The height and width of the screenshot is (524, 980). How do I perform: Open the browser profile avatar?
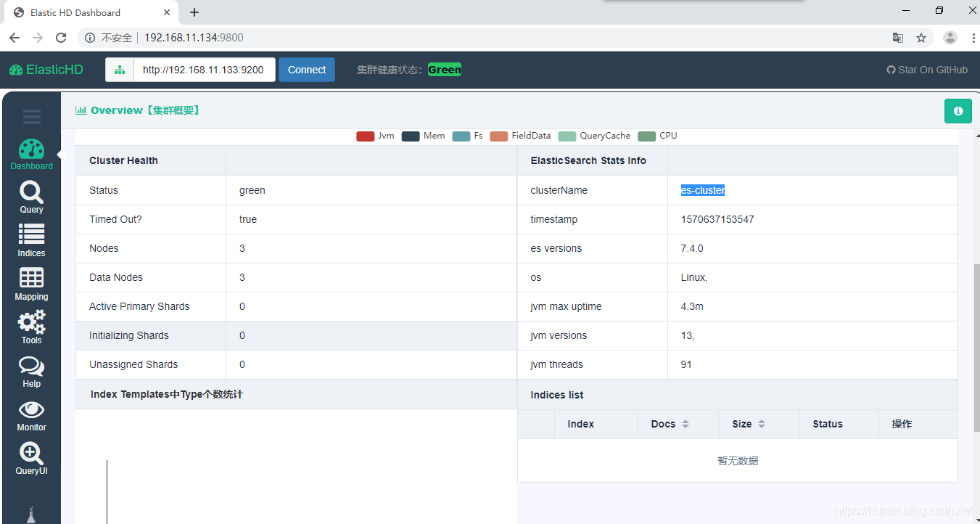pos(950,38)
